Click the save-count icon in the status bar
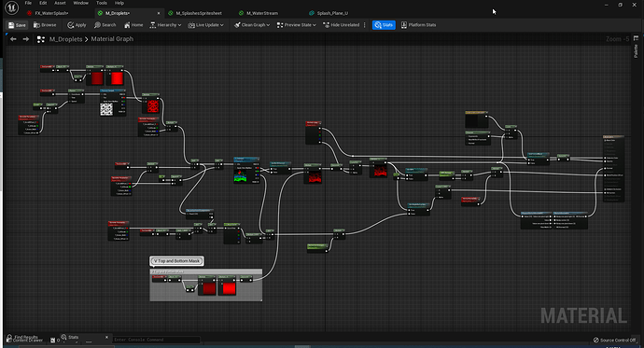This screenshot has width=644, height=348. tap(52, 341)
